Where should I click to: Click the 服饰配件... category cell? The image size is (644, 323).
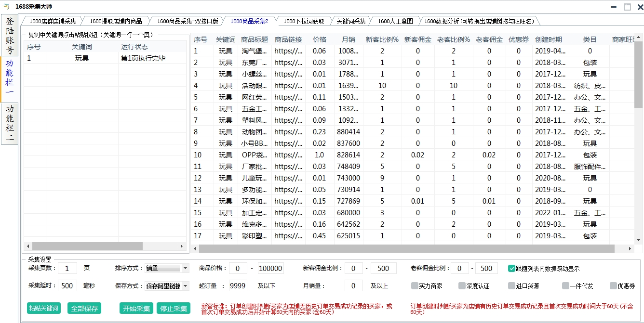coord(590,167)
